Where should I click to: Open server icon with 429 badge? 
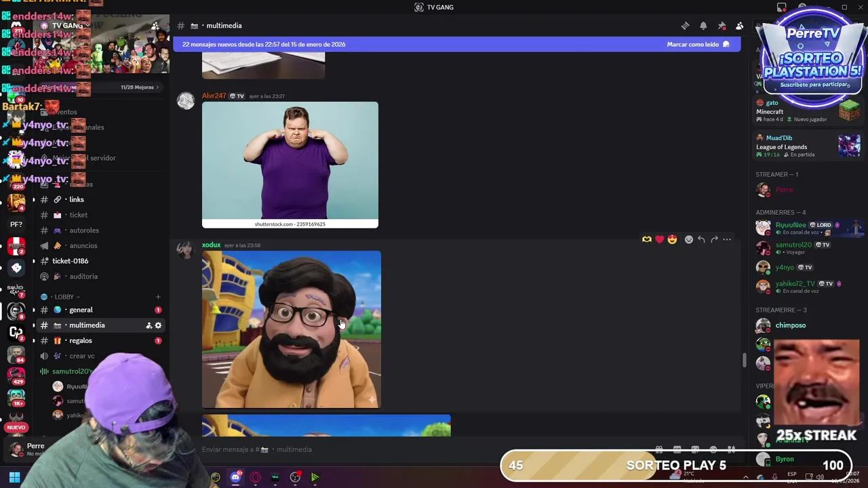(x=16, y=375)
